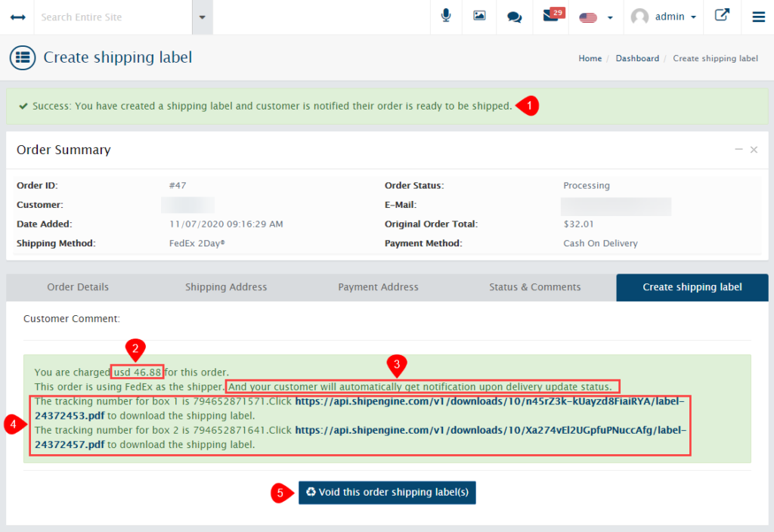Click Void this order shipping label(s) button
The height and width of the screenshot is (532, 774).
[387, 492]
